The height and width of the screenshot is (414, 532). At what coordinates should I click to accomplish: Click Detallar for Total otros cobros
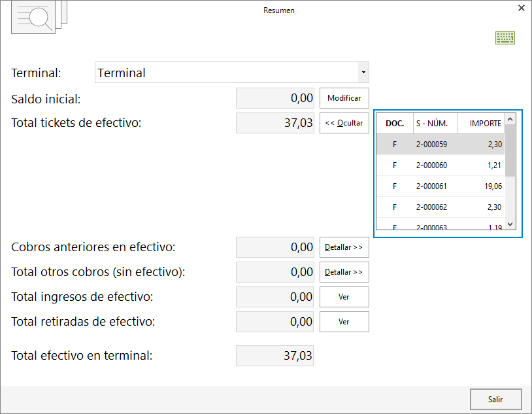pos(344,272)
